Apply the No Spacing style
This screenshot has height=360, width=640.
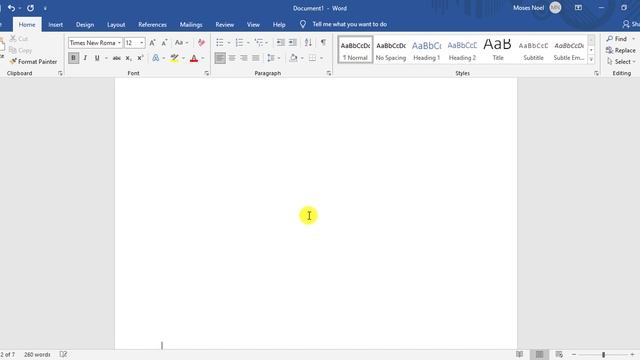(x=391, y=50)
